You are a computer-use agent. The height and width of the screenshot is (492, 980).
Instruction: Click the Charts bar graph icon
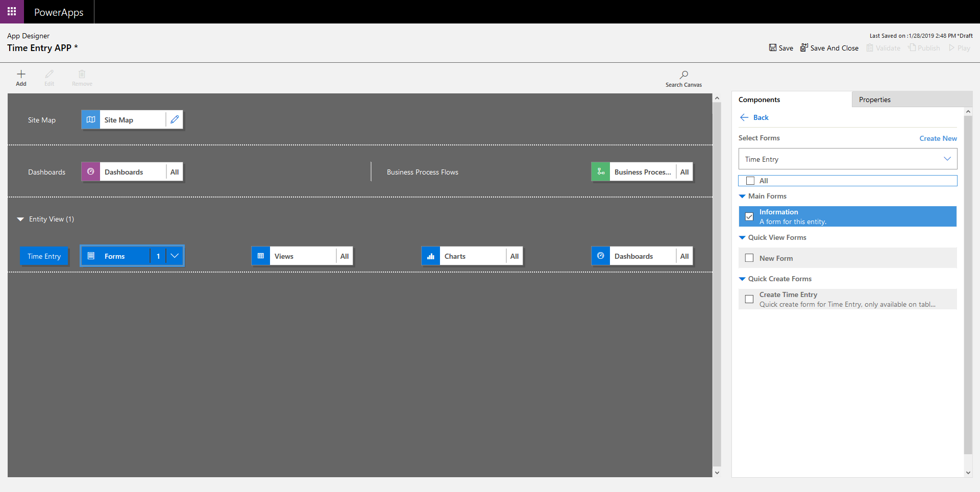(431, 256)
